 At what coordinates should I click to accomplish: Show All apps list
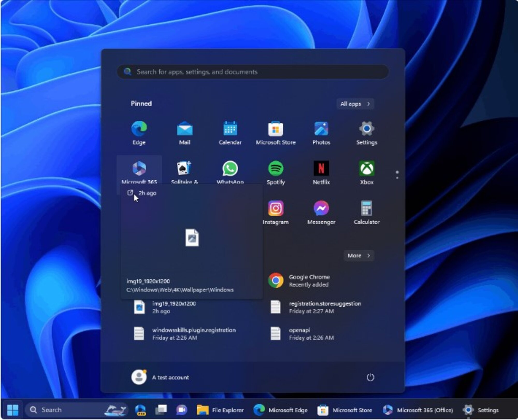click(355, 104)
